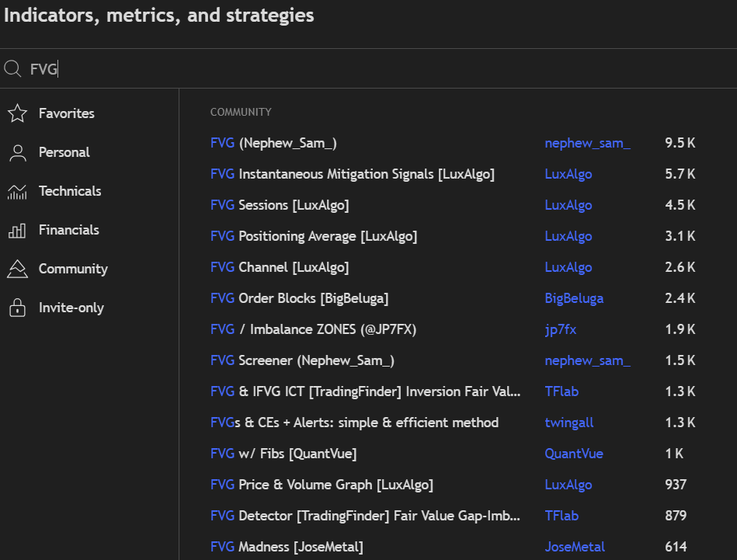This screenshot has width=737, height=560.
Task: Visit QuantVue author profile
Action: [x=574, y=454]
